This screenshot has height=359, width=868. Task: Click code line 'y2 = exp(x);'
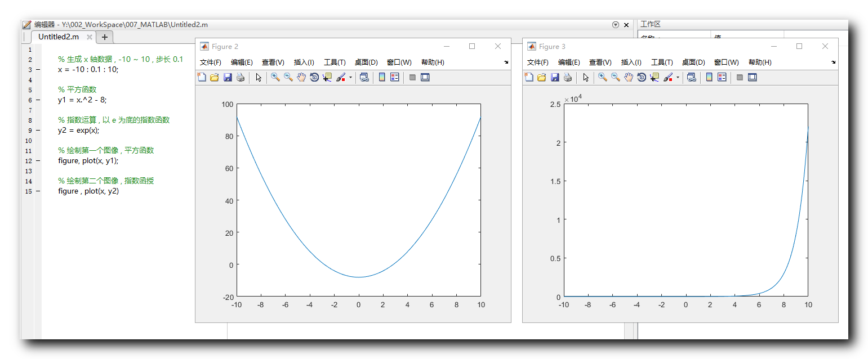coord(78,131)
